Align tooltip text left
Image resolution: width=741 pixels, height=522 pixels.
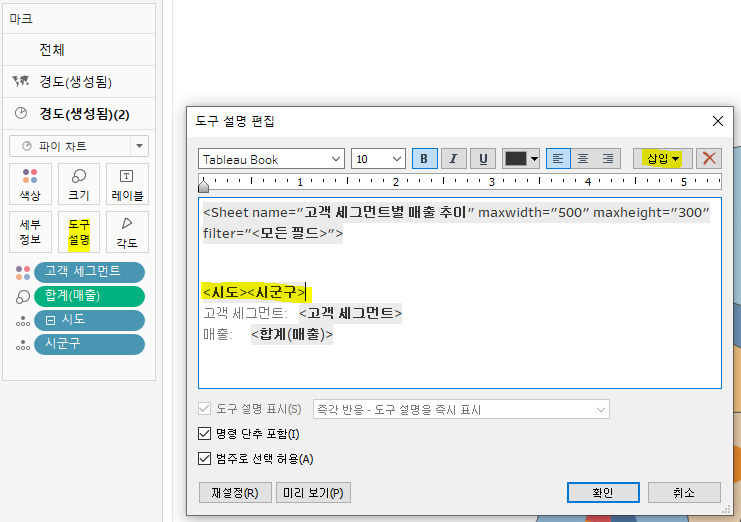(x=558, y=159)
